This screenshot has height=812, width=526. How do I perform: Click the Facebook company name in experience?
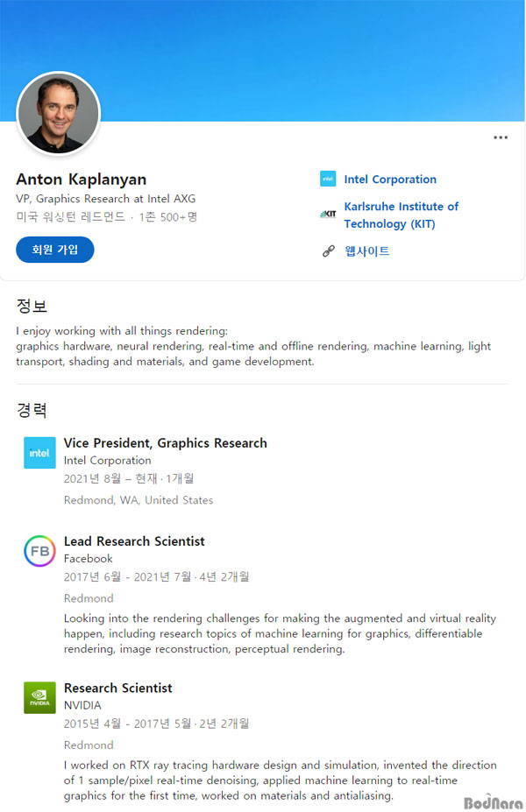[88, 559]
